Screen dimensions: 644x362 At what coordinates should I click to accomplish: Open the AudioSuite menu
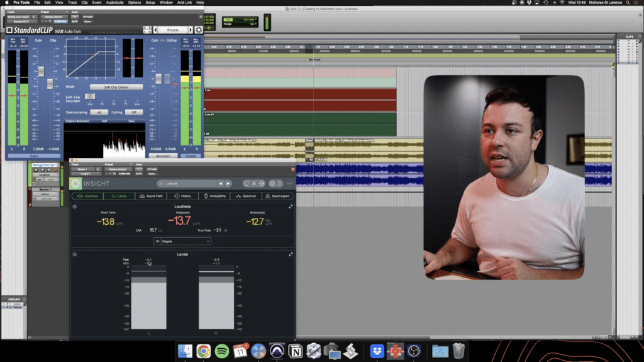[114, 3]
